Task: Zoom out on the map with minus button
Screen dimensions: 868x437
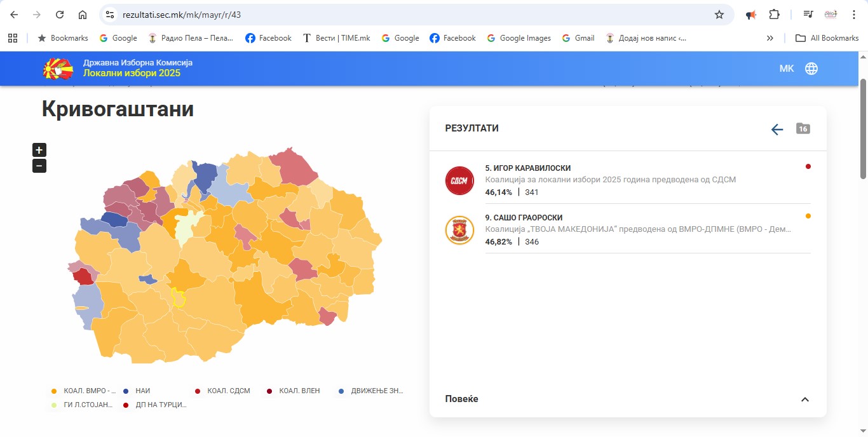Action: point(39,166)
